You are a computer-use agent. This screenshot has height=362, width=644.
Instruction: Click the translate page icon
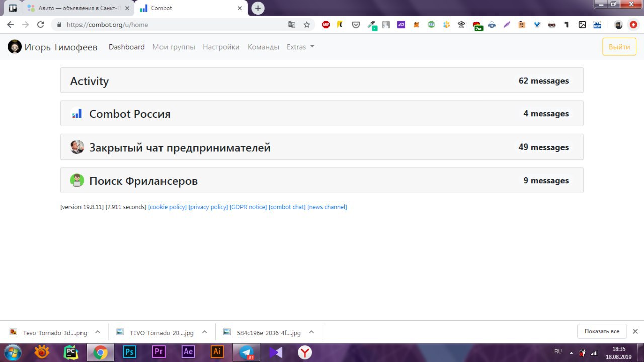pos(292,24)
